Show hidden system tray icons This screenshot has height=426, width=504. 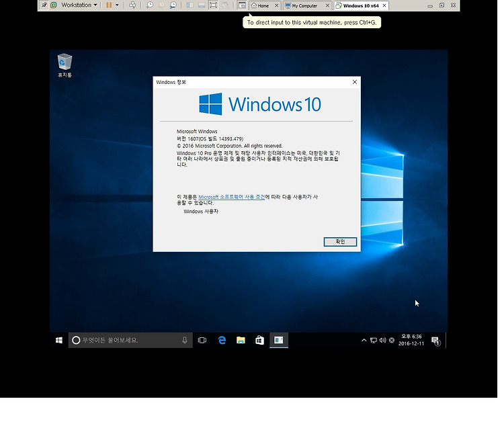coord(364,340)
